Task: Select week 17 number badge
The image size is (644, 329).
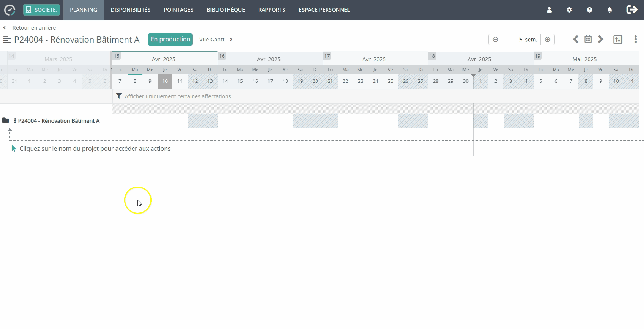Action: [x=327, y=56]
